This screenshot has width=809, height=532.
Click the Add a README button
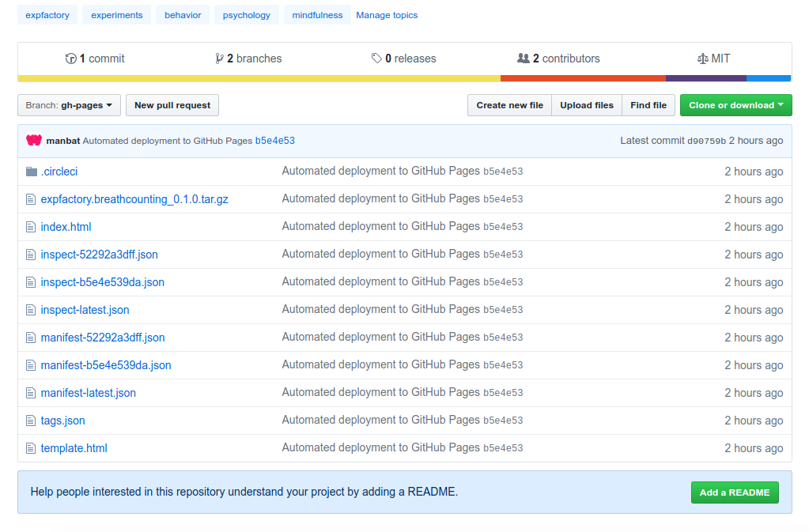tap(735, 492)
